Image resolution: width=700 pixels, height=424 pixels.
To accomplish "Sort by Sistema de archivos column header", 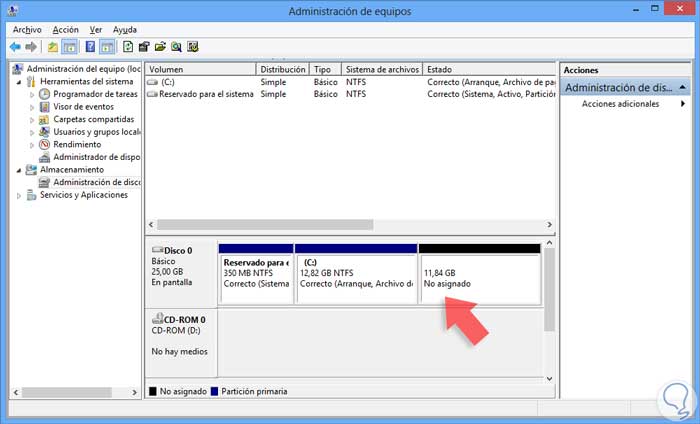I will click(x=382, y=69).
